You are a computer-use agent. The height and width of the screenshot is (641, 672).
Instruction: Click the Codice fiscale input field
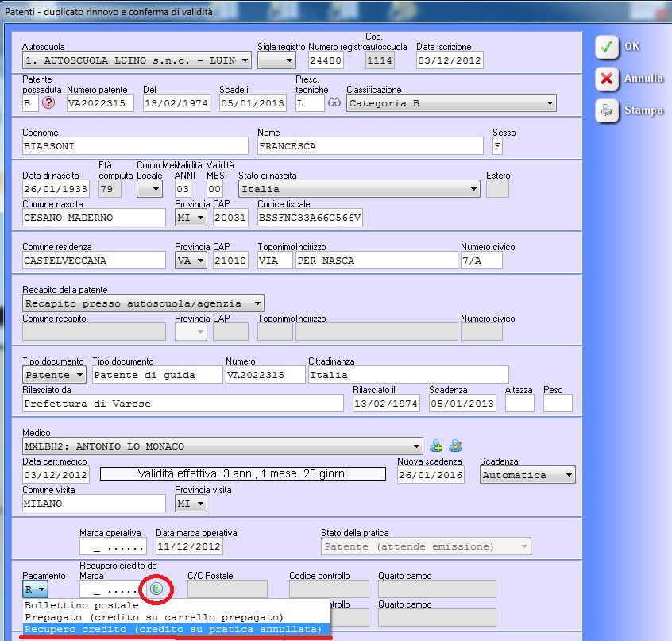point(310,218)
